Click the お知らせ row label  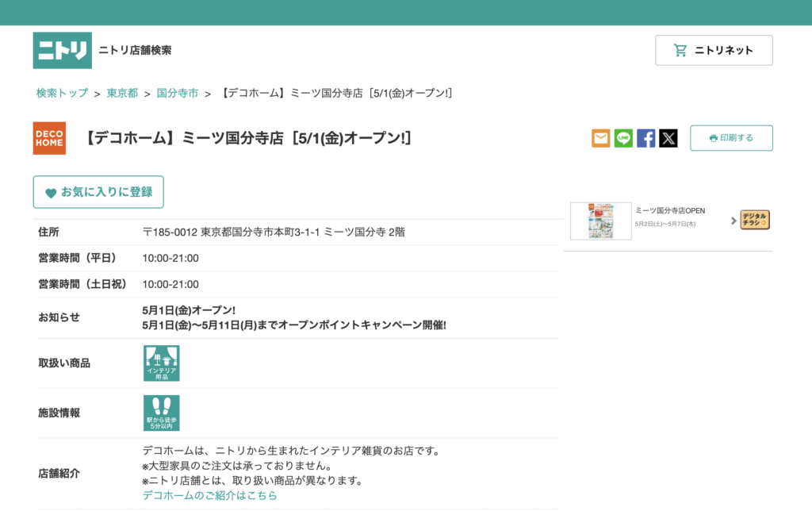point(59,317)
